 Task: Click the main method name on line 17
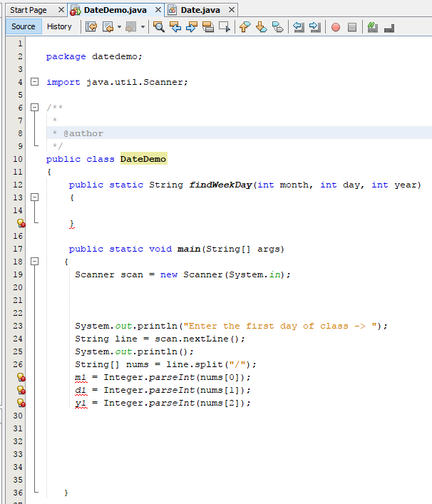pos(189,249)
